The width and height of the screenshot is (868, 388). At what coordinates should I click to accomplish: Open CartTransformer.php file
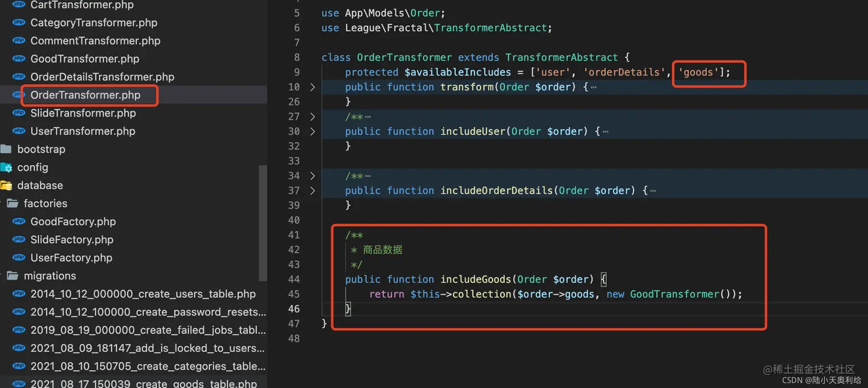82,5
